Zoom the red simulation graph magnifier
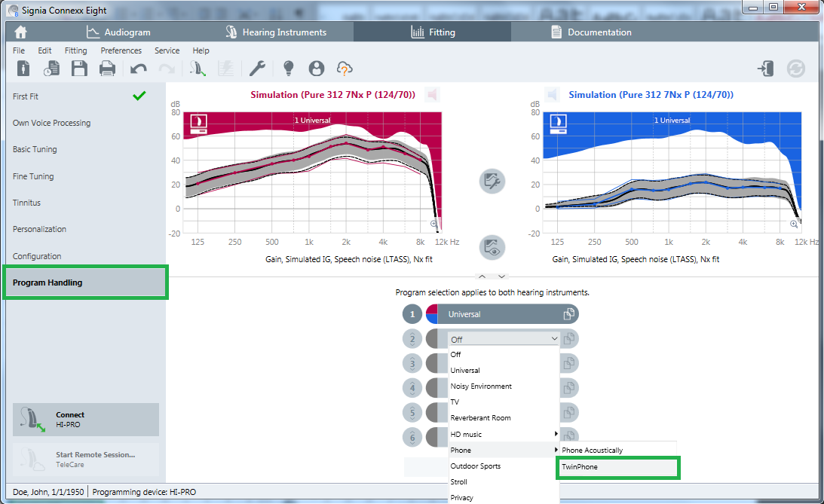 (434, 224)
